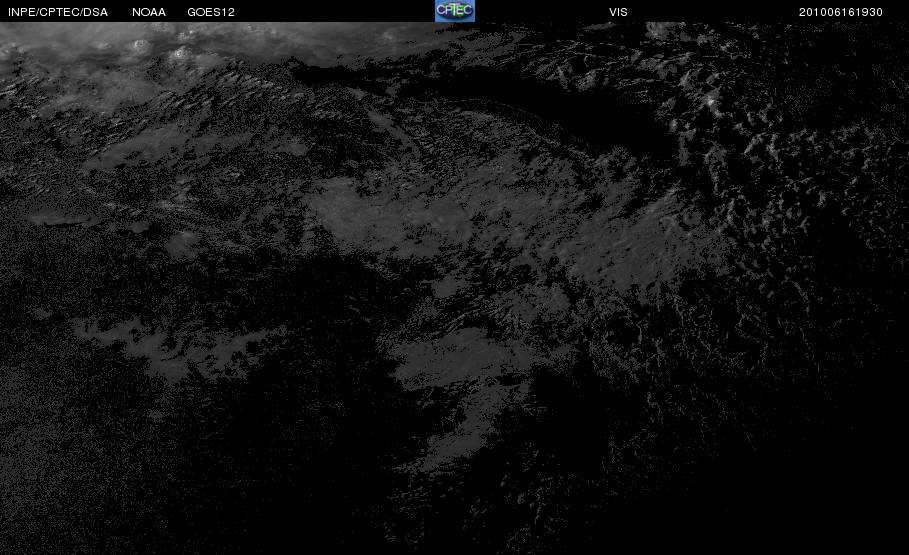Click the 201006161930 timestamp
This screenshot has width=909, height=555.
tap(841, 12)
